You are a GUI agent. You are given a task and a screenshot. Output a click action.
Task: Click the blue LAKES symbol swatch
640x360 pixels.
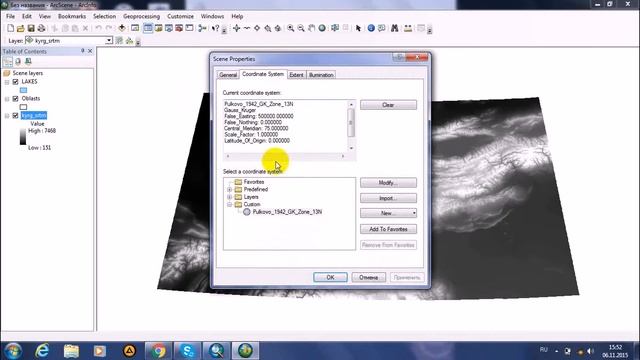23,90
